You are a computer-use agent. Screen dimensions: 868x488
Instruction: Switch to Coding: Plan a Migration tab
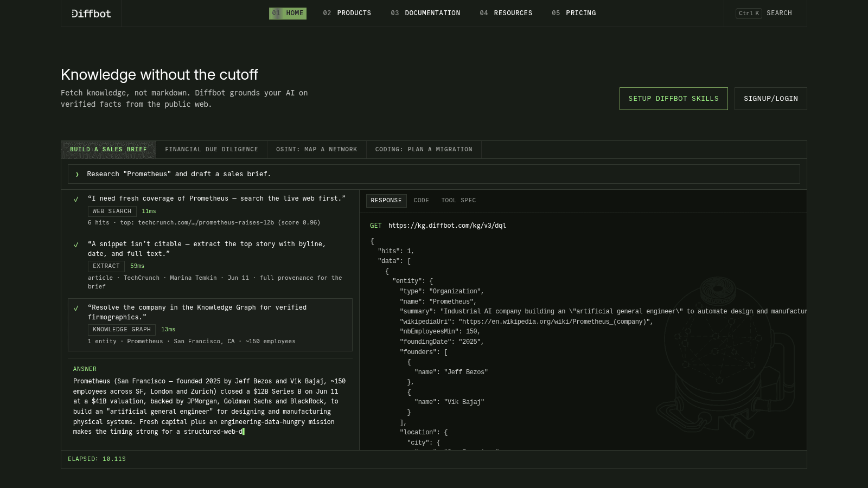pos(424,150)
